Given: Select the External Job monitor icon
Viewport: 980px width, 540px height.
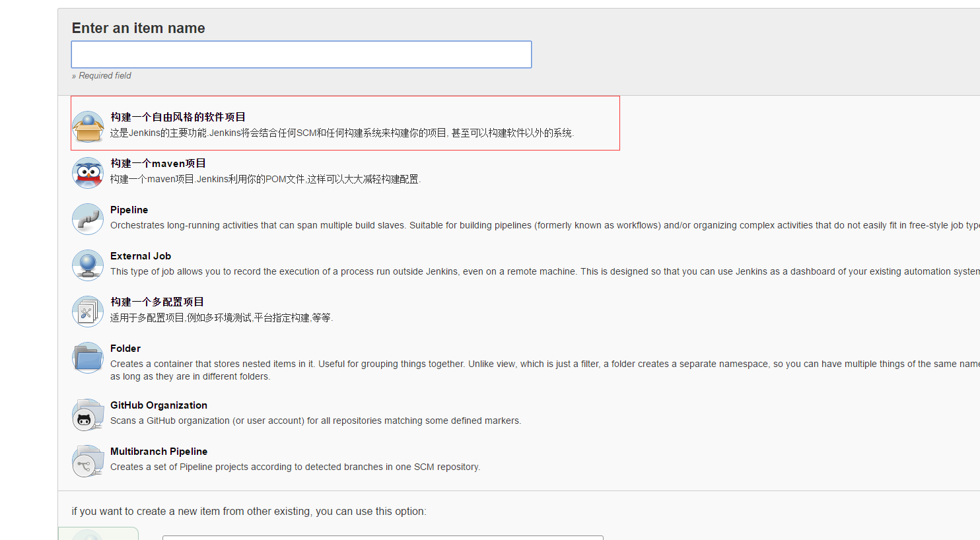Looking at the screenshot, I should coord(88,265).
